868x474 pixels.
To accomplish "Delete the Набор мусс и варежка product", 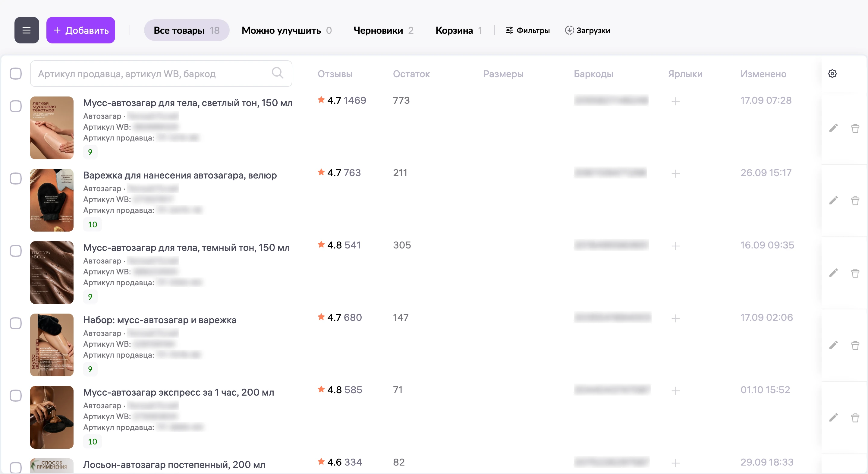I will click(855, 345).
